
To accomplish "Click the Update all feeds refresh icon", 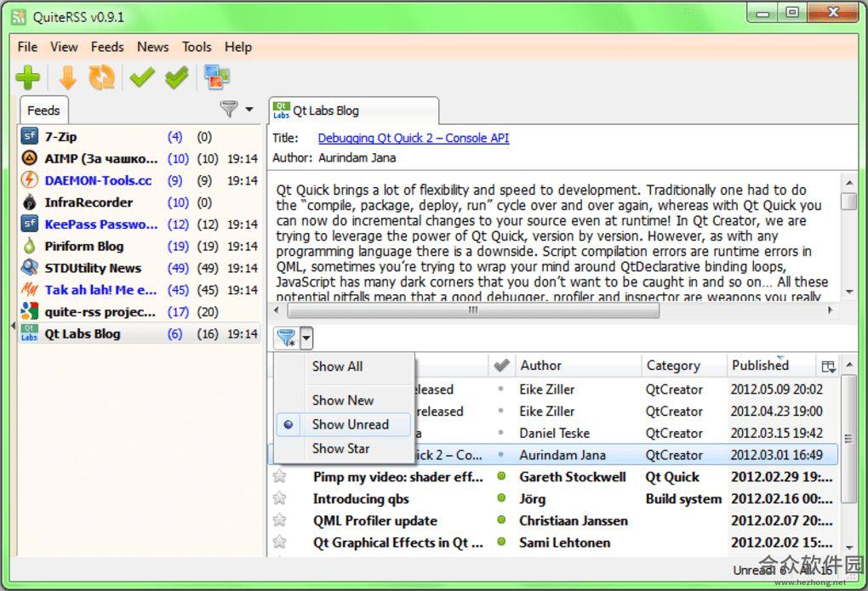I will (102, 77).
